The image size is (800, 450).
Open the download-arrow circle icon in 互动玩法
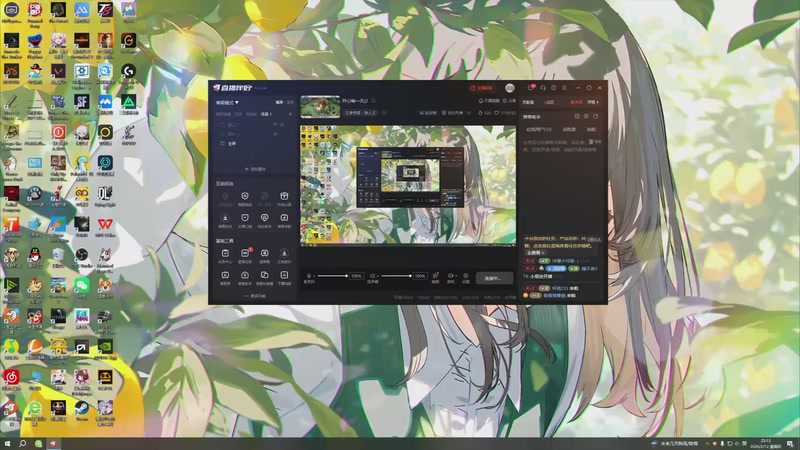(x=225, y=218)
